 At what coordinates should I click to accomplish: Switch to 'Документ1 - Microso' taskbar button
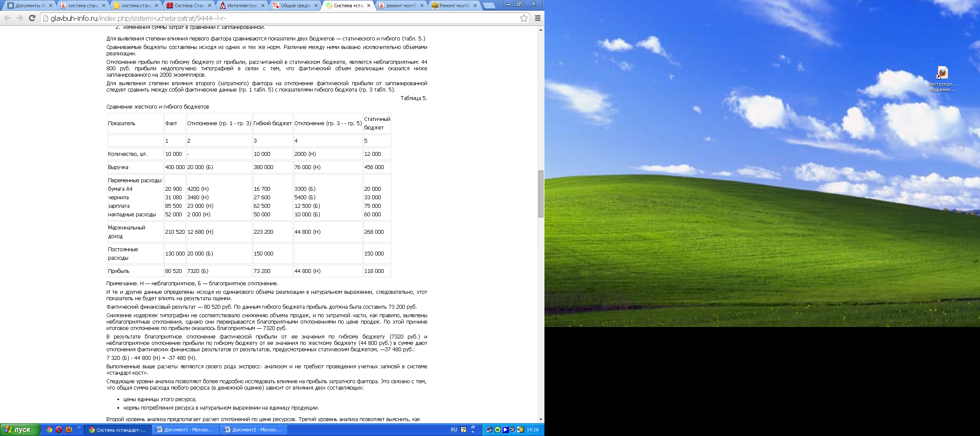[x=186, y=430]
